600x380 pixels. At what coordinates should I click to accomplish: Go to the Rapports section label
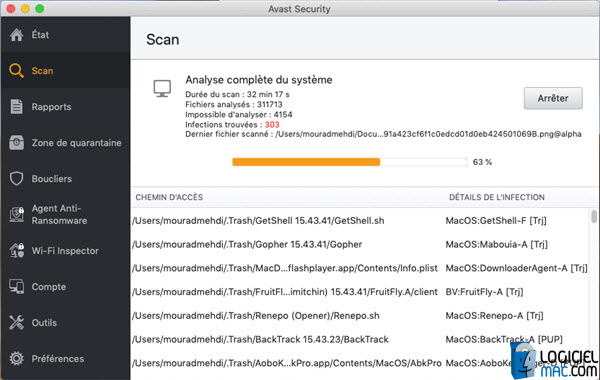point(51,107)
